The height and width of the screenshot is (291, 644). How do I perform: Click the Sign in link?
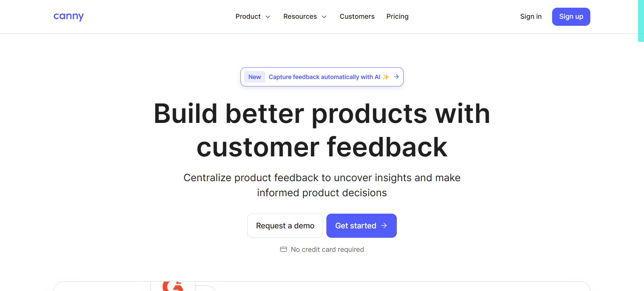click(531, 16)
